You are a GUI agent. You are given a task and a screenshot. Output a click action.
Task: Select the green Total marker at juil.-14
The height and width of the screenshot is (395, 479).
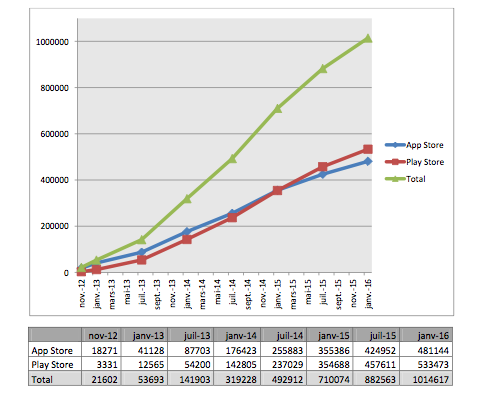(x=232, y=159)
